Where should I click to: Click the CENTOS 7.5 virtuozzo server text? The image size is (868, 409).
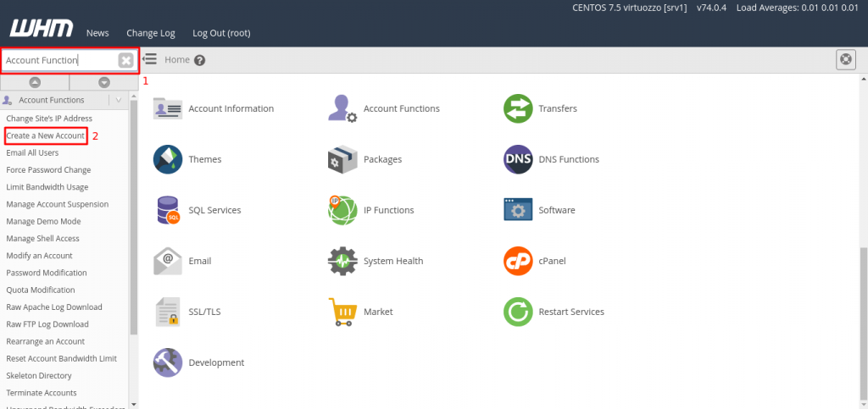pos(630,8)
